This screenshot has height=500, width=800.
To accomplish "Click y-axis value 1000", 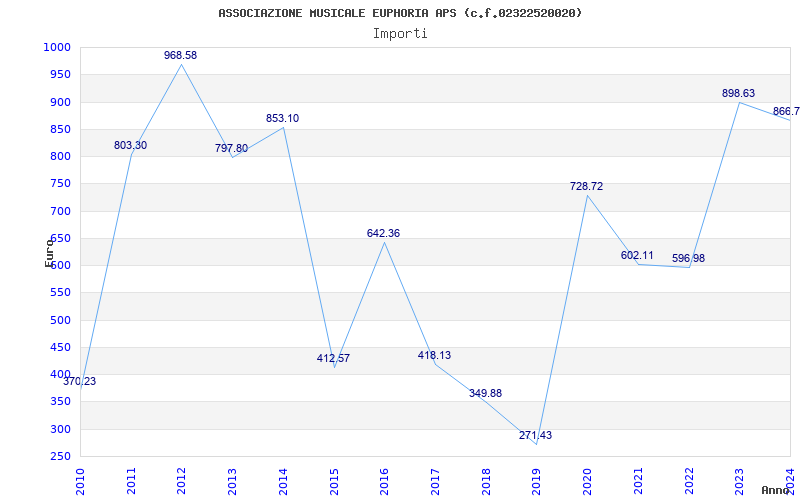I will 57,47.
